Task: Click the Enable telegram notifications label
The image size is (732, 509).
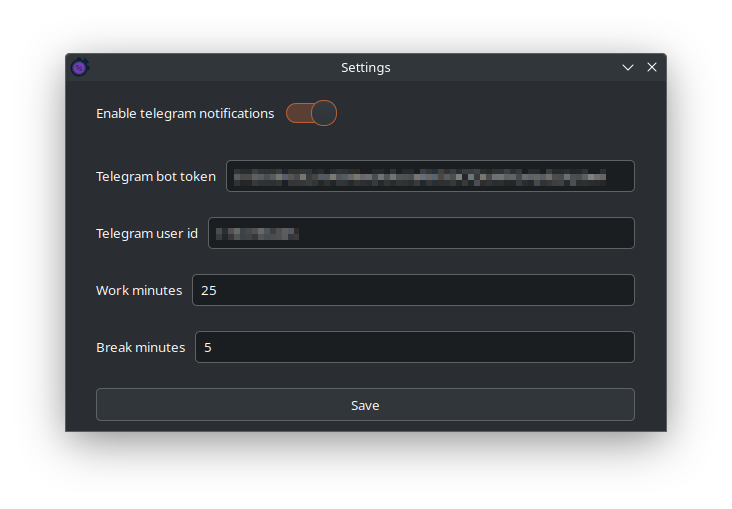Action: pyautogui.click(x=185, y=113)
